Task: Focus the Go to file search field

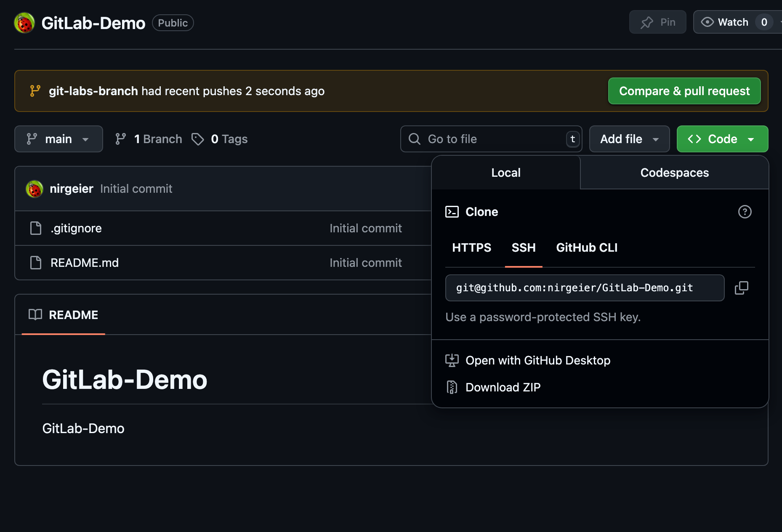Action: 491,139
